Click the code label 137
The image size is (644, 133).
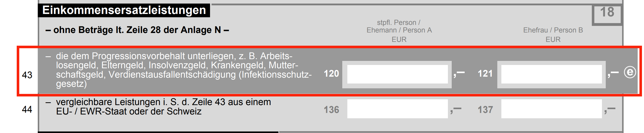click(485, 110)
